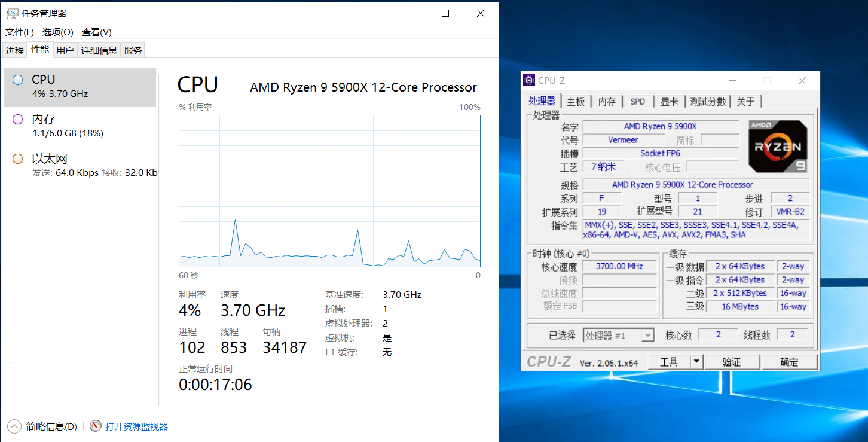Click the AMD Ryzen 9 logo image
This screenshot has width=868, height=442.
[778, 147]
